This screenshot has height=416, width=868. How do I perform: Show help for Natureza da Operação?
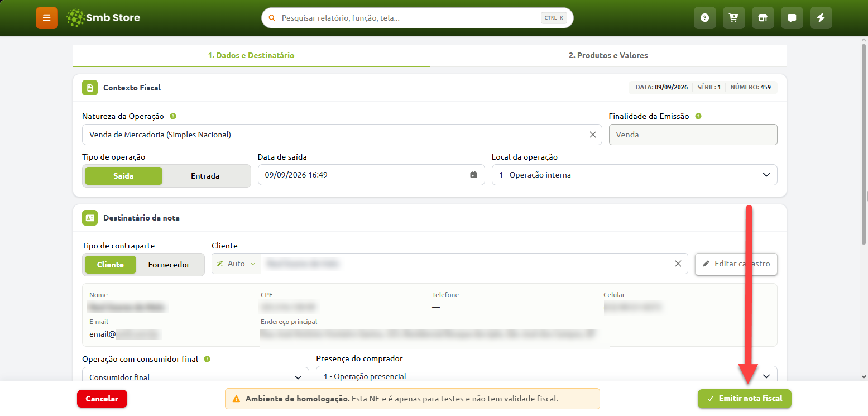point(173,116)
